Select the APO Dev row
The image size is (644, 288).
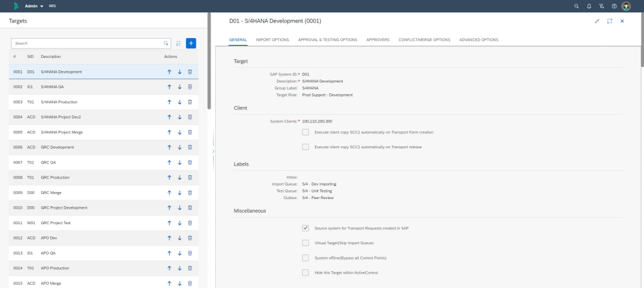(104, 238)
